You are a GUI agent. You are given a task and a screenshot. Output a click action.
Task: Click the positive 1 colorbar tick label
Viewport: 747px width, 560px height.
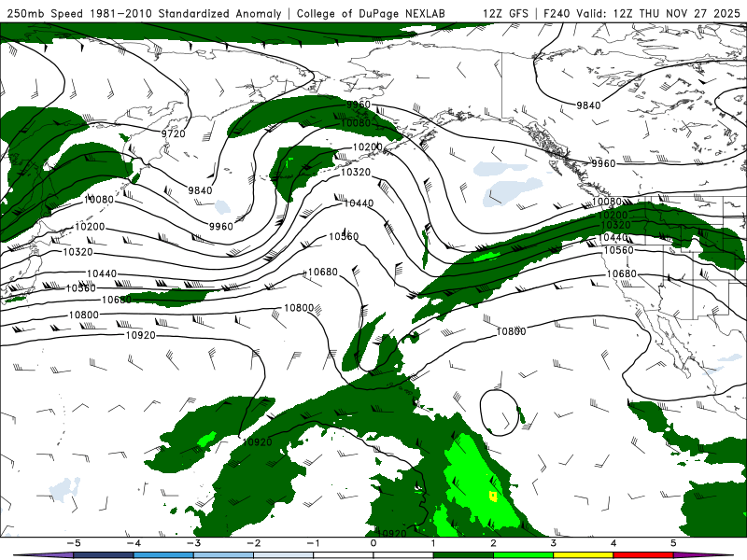click(433, 543)
